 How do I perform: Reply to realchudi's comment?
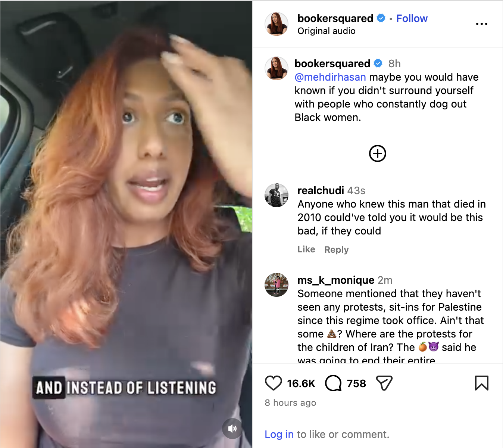pyautogui.click(x=337, y=249)
